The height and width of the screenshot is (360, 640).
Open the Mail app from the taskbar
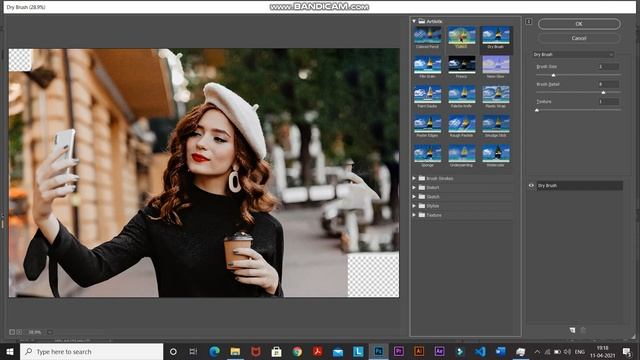[338, 351]
